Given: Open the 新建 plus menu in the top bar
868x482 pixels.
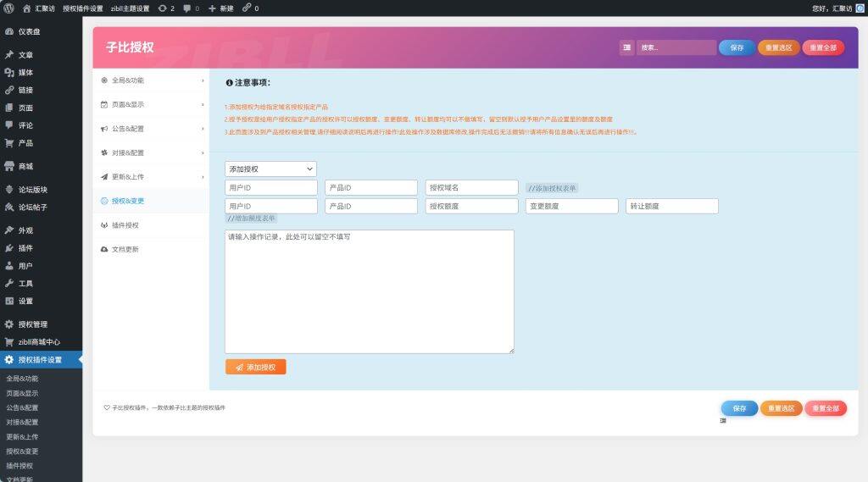Looking at the screenshot, I should click(221, 8).
